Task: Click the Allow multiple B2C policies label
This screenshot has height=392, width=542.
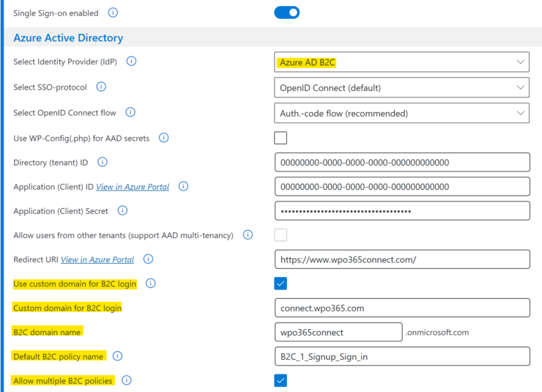Action: coord(63,381)
